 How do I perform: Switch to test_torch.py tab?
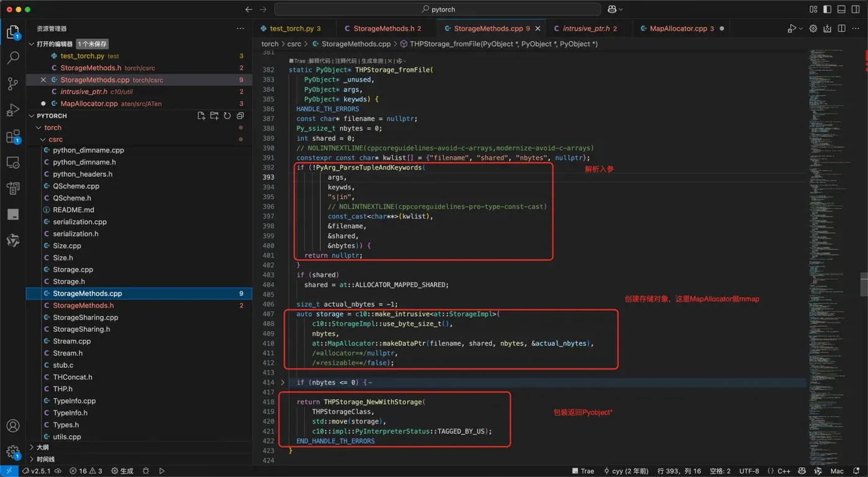pyautogui.click(x=294, y=29)
